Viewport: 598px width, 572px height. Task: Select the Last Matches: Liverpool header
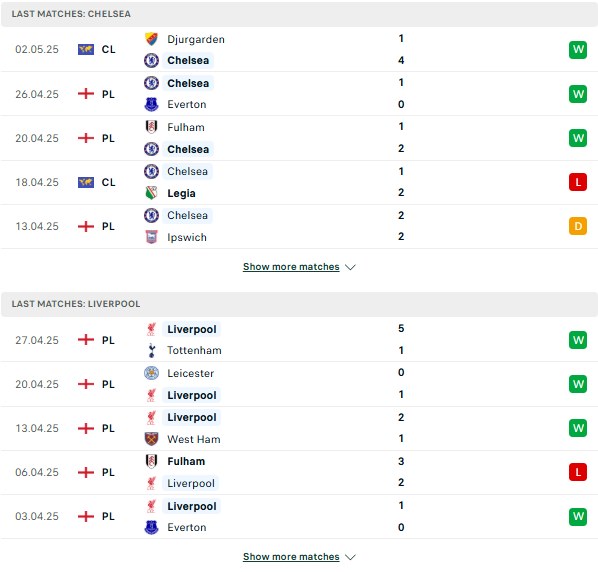(299, 304)
